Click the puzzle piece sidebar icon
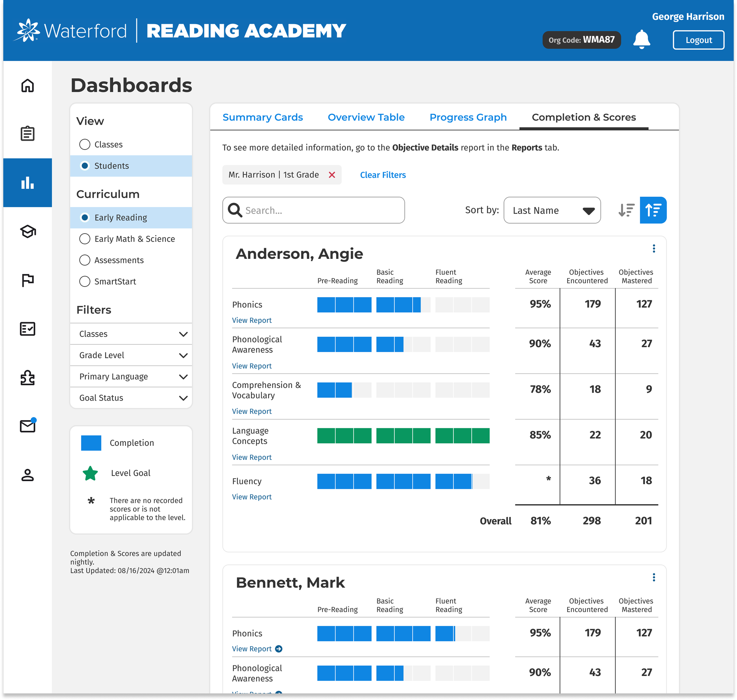The image size is (737, 700). pyautogui.click(x=28, y=378)
